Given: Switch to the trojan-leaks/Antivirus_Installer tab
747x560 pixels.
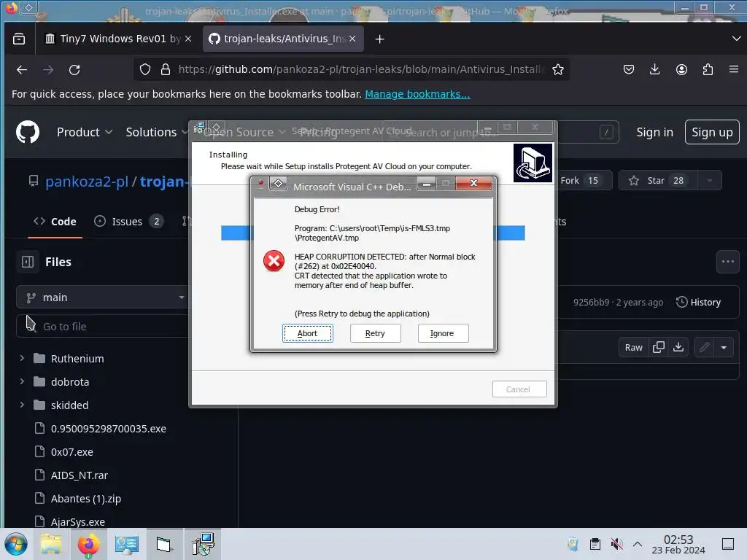Looking at the screenshot, I should point(283,39).
